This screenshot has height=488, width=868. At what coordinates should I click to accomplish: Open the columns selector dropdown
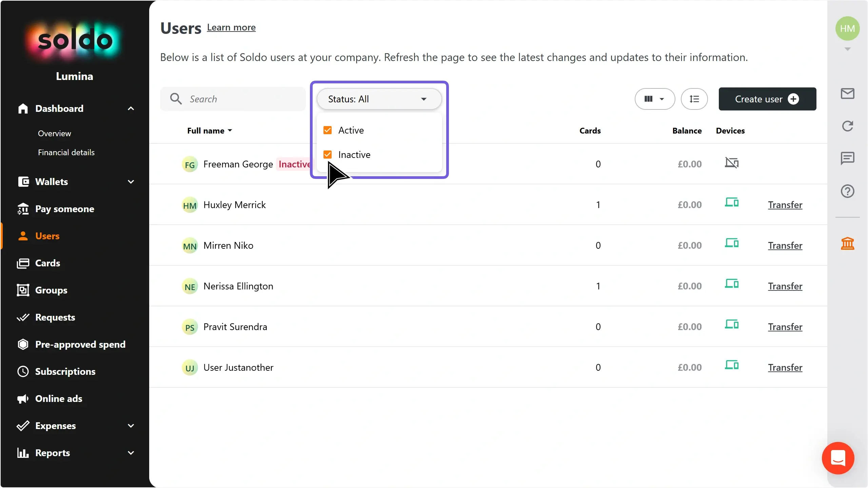pos(654,99)
